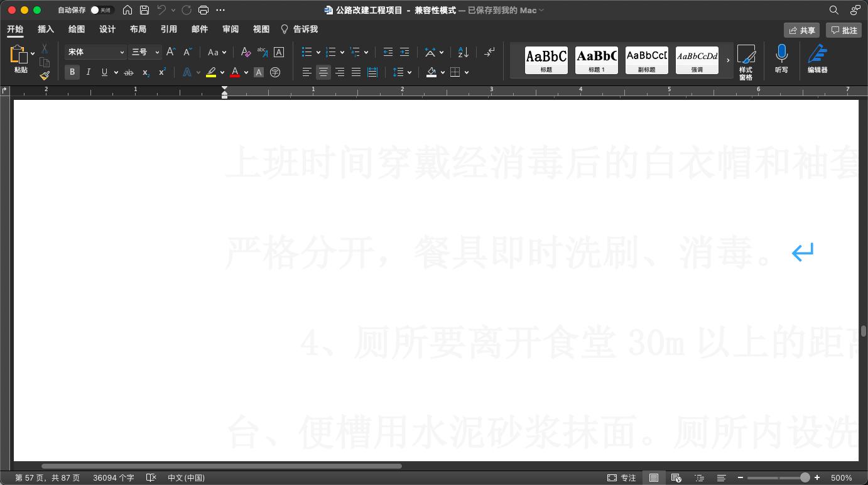Image resolution: width=868 pixels, height=485 pixels.
Task: Open the Format Painter tool
Action: pyautogui.click(x=44, y=75)
